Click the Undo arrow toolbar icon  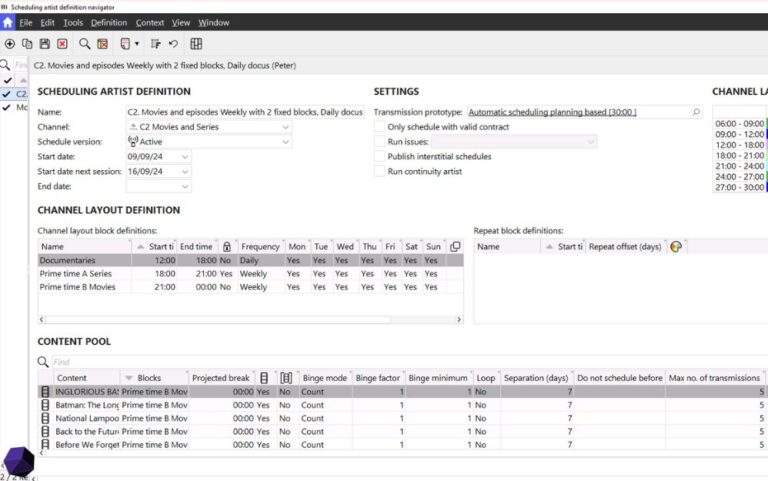173,44
